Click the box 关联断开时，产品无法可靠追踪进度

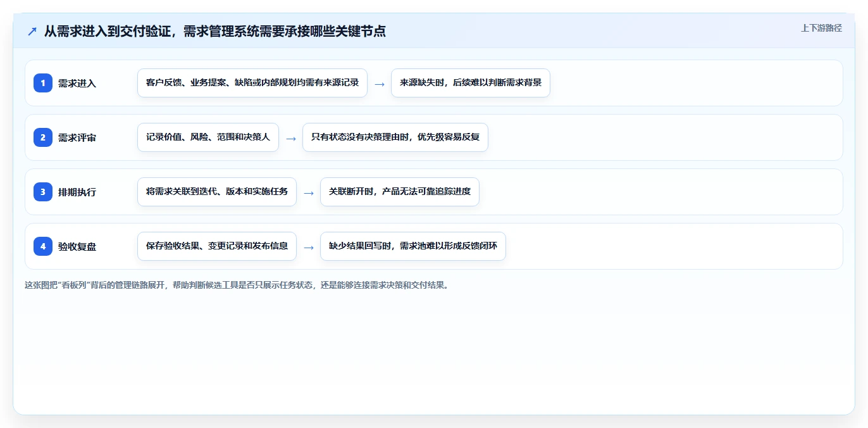click(x=400, y=192)
